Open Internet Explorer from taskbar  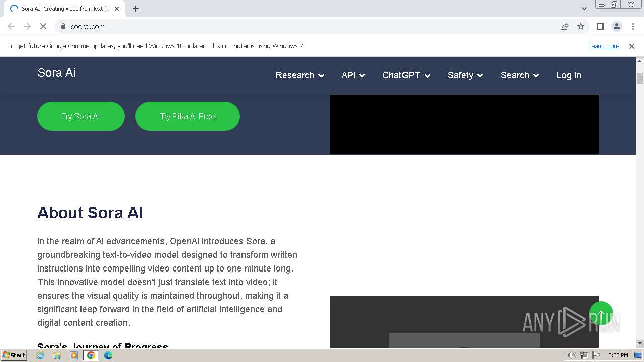(x=40, y=355)
